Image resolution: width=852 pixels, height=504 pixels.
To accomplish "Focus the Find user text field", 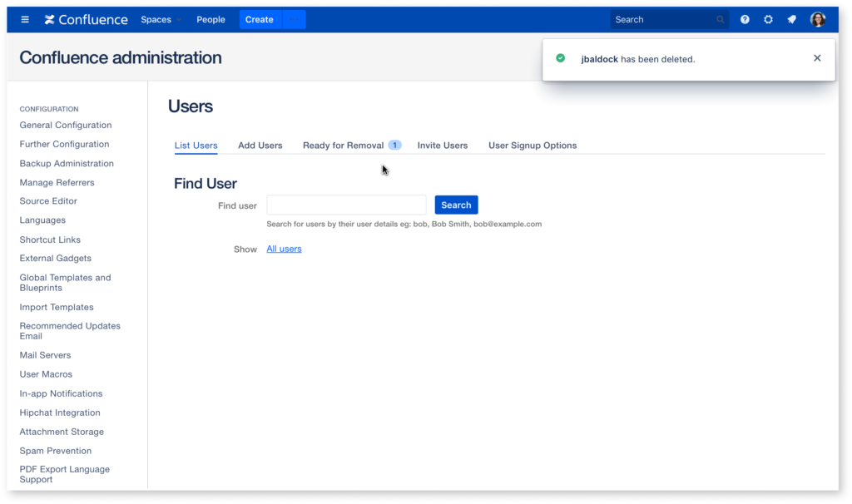I will (346, 205).
